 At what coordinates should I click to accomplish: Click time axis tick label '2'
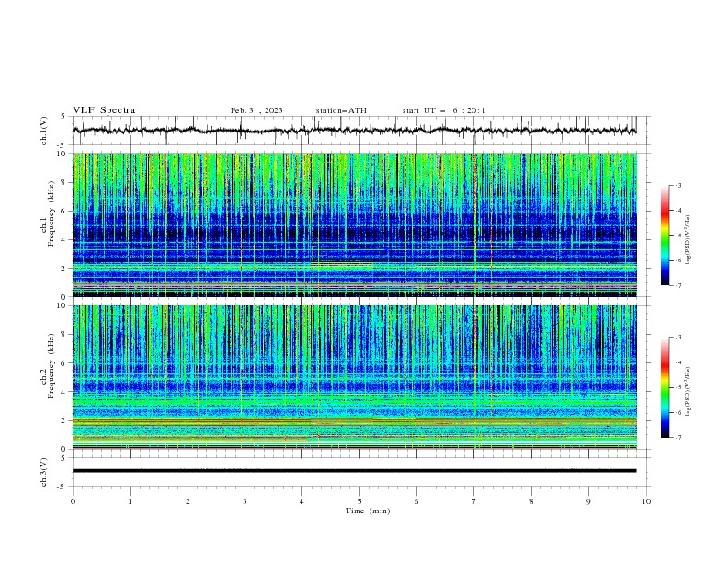(188, 501)
